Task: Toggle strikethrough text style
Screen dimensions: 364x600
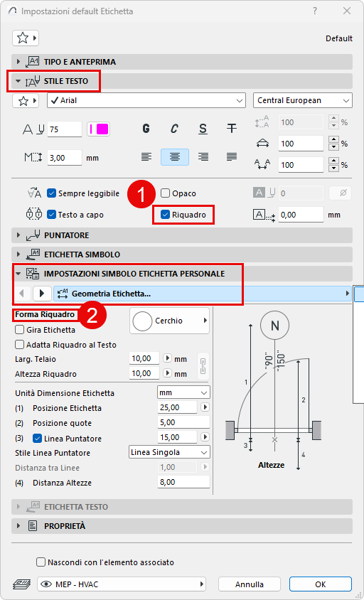Action: pyautogui.click(x=231, y=129)
